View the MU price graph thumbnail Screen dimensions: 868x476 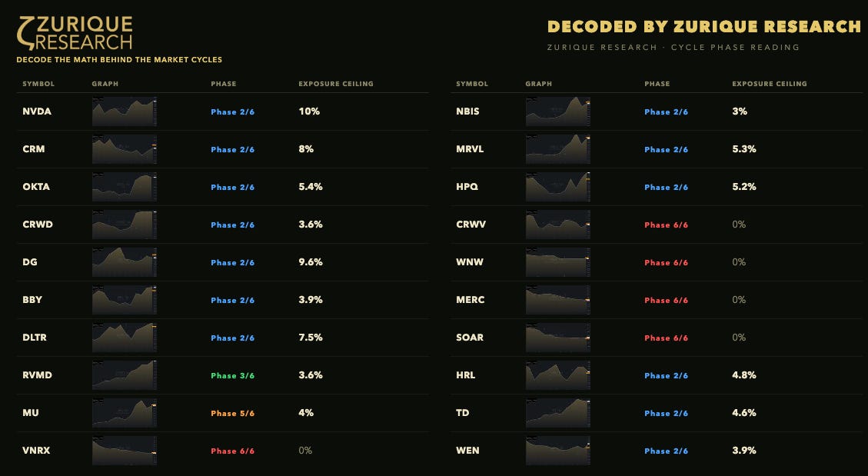[124, 413]
